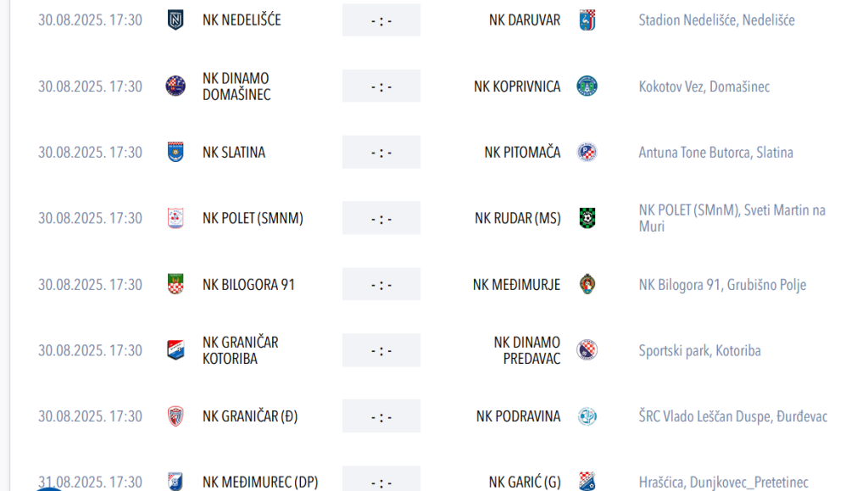868x491 pixels.
Task: Click the NK Rudar (MS) crest
Action: [587, 218]
